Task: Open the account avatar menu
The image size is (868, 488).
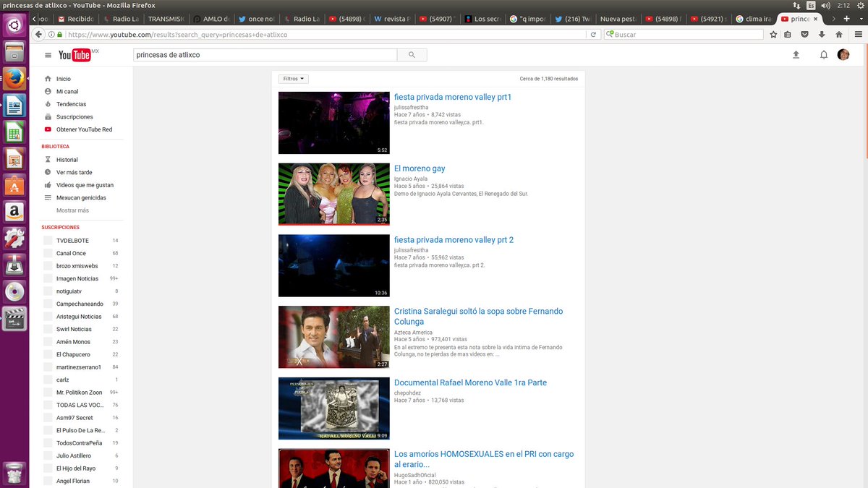Action: [x=843, y=55]
